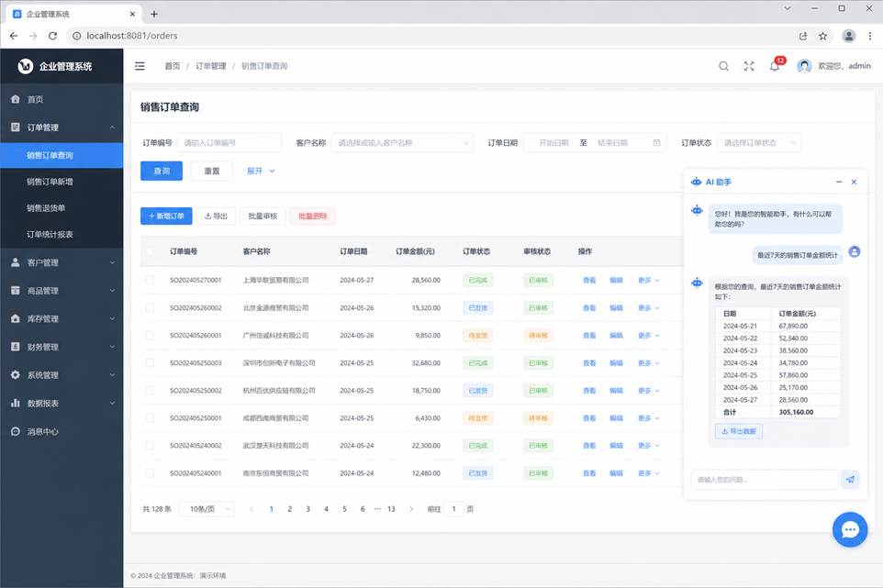Screen dimensions: 883x588
Task: Send message with paper plane icon
Action: tap(850, 480)
